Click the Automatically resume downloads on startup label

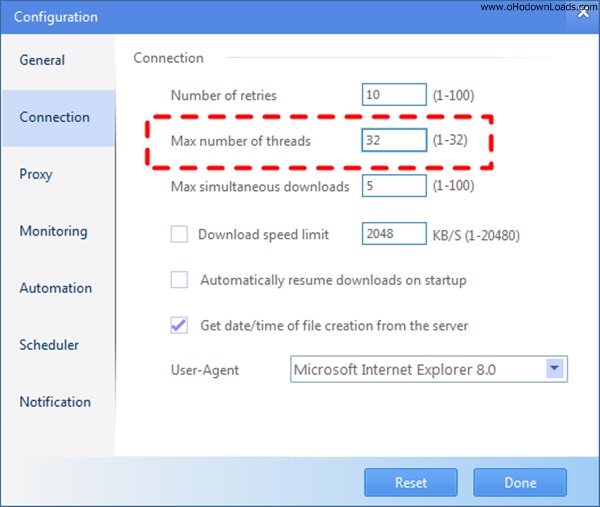coord(333,280)
